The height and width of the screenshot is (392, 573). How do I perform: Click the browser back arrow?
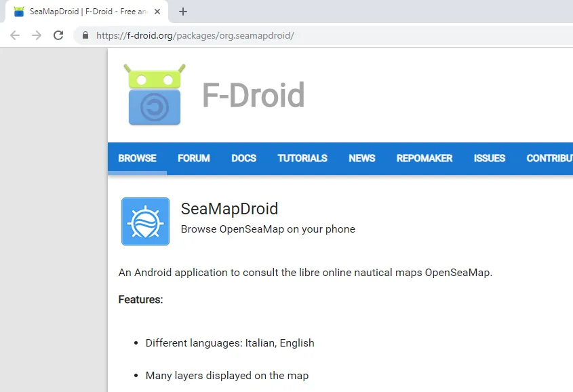[15, 35]
